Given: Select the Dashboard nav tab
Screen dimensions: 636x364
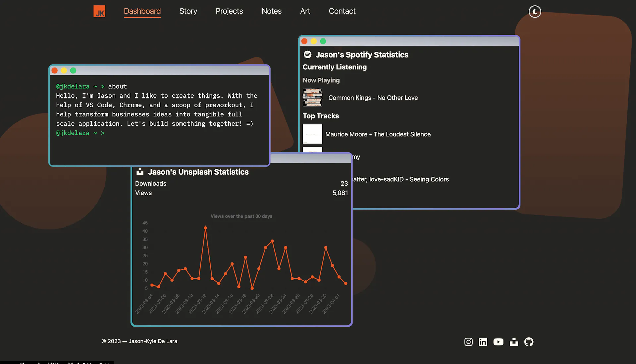Looking at the screenshot, I should (x=142, y=11).
